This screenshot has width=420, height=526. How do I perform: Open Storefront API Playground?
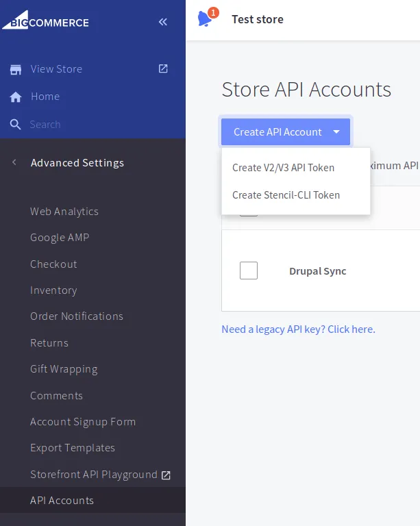click(x=94, y=475)
